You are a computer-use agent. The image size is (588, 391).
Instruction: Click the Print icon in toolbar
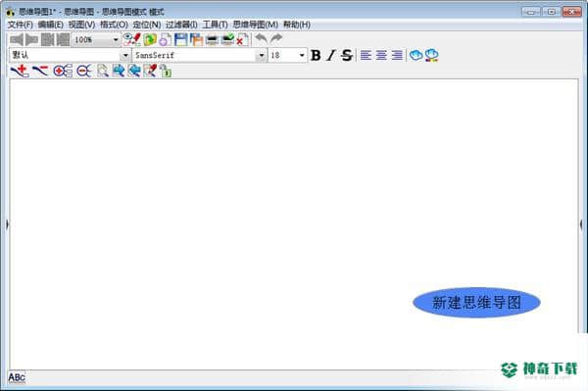tap(212, 39)
